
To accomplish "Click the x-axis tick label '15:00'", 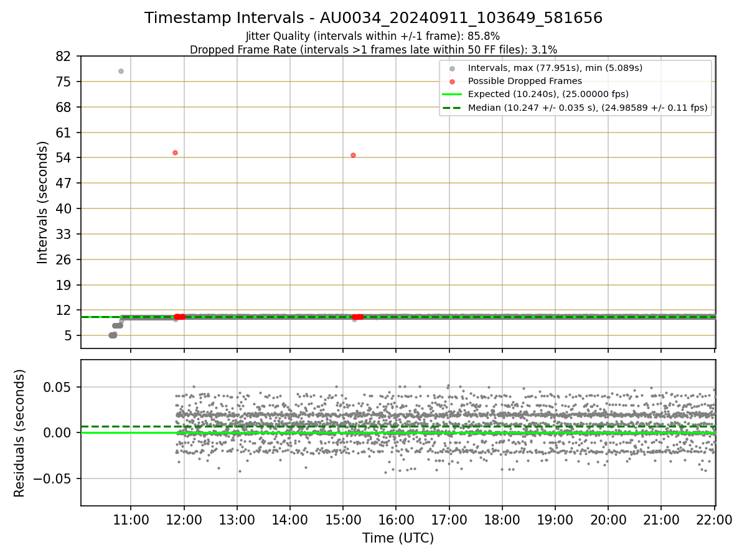I will coord(343,520).
